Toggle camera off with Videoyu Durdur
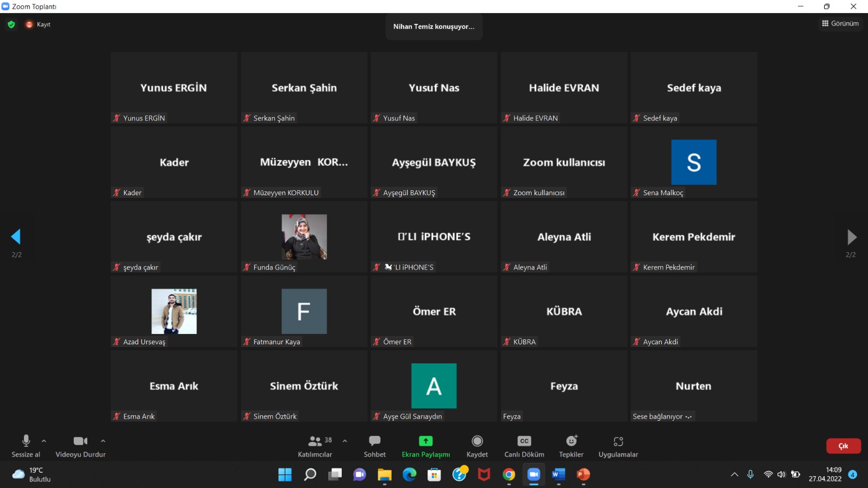 (x=80, y=446)
